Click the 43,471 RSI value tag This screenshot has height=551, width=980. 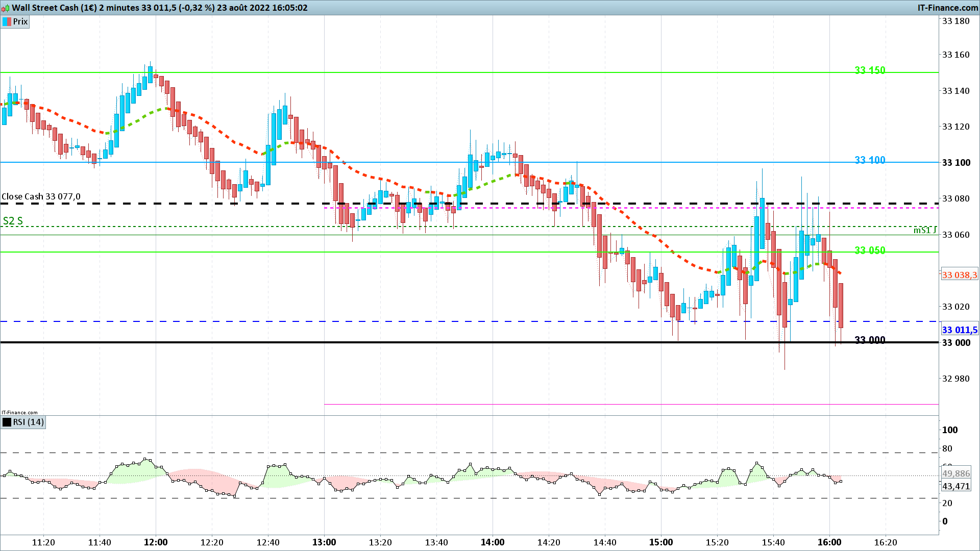pos(956,486)
